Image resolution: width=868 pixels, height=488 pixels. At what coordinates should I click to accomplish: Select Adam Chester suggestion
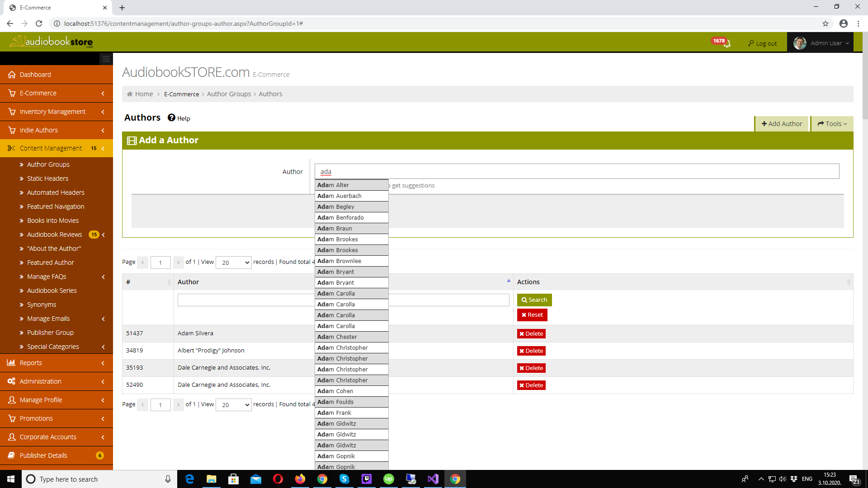point(352,337)
